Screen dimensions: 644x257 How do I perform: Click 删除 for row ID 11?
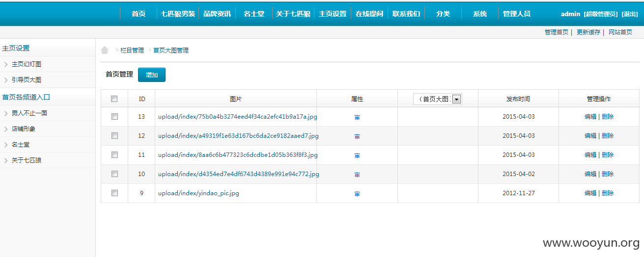point(608,155)
